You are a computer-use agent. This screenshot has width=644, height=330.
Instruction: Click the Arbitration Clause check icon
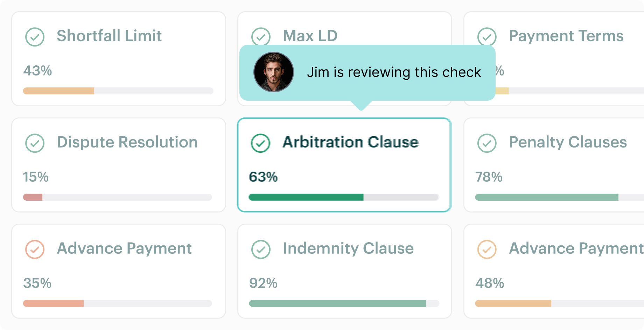coord(261,143)
